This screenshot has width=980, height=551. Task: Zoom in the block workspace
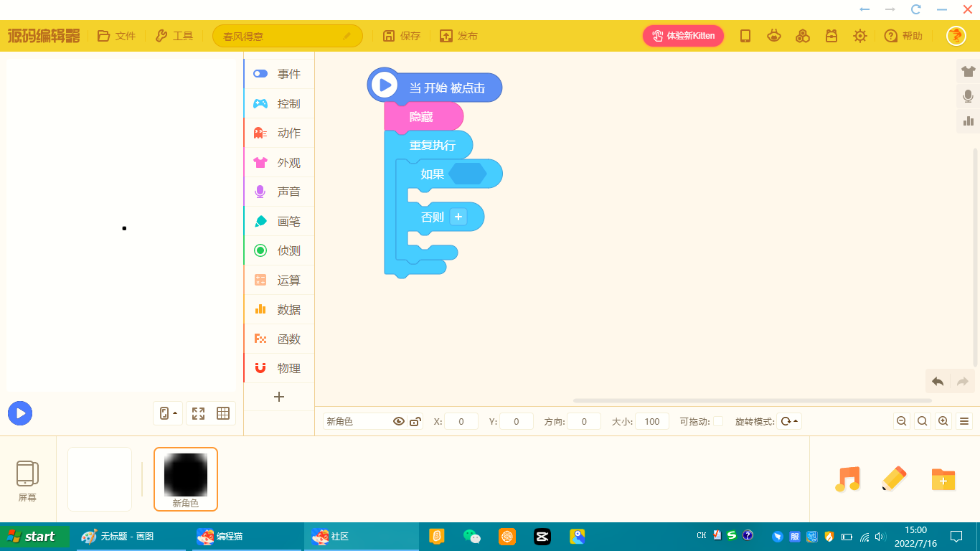(943, 421)
